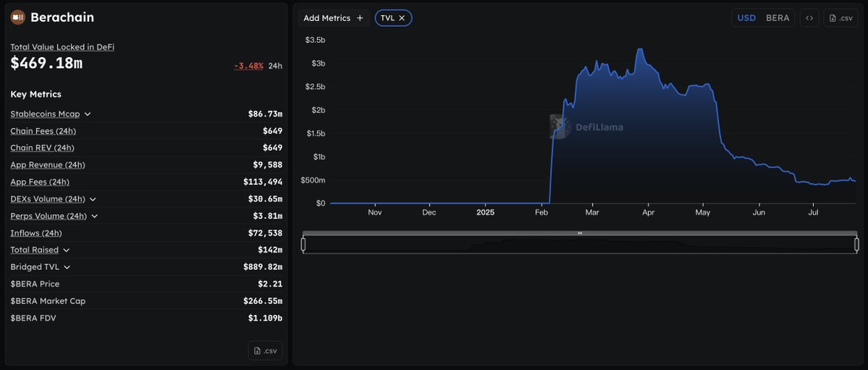Click the chart peak near April

pyautogui.click(x=640, y=50)
